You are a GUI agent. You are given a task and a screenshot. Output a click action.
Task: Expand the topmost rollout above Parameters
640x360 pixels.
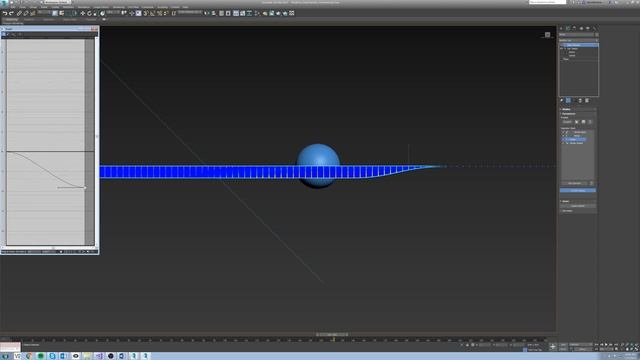578,109
